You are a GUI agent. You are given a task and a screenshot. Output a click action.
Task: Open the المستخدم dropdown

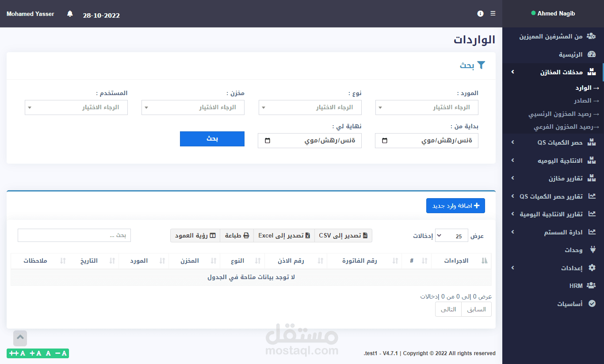point(76,107)
